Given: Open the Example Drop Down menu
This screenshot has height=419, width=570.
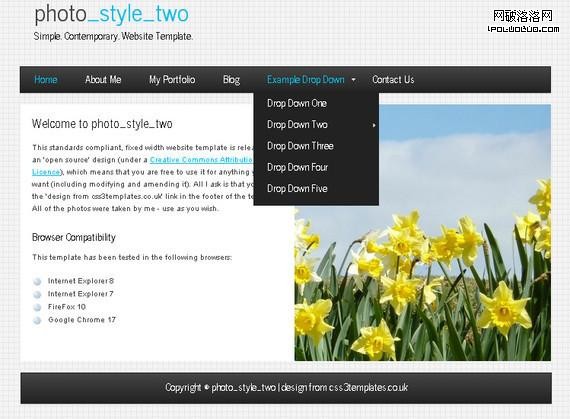Looking at the screenshot, I should (x=306, y=80).
